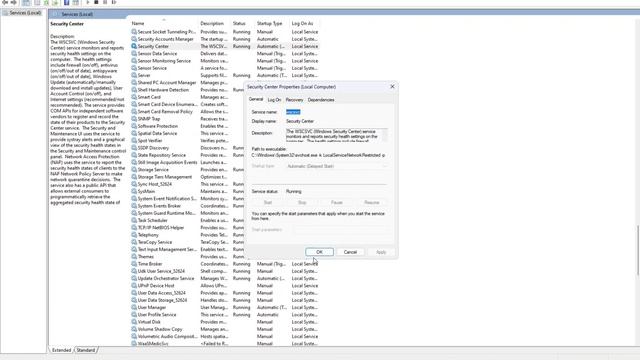The height and width of the screenshot is (360, 640).
Task: Click OK in Security Center Properties
Action: pos(319,252)
